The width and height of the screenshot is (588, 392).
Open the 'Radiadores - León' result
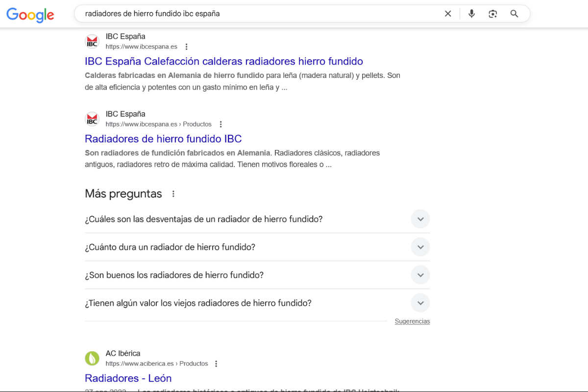click(128, 378)
